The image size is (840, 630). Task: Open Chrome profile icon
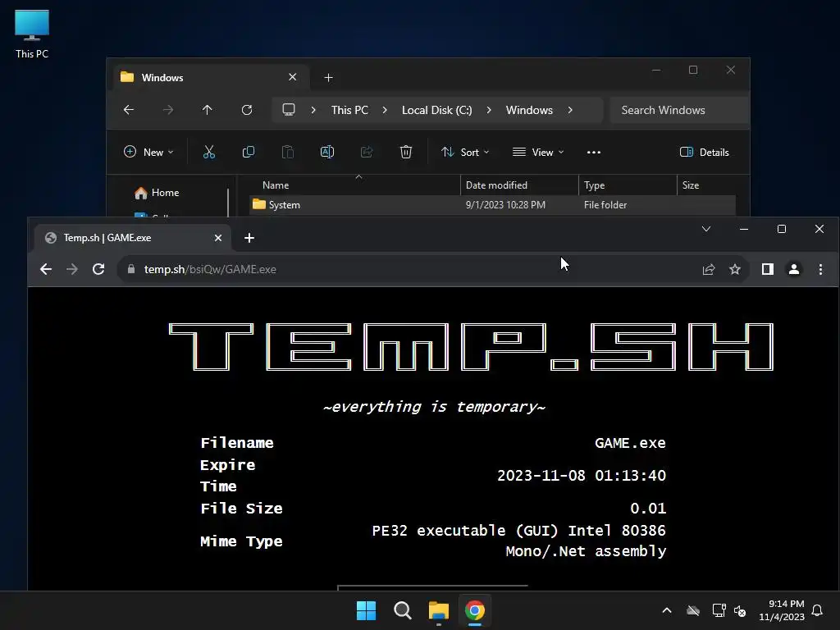pos(794,269)
